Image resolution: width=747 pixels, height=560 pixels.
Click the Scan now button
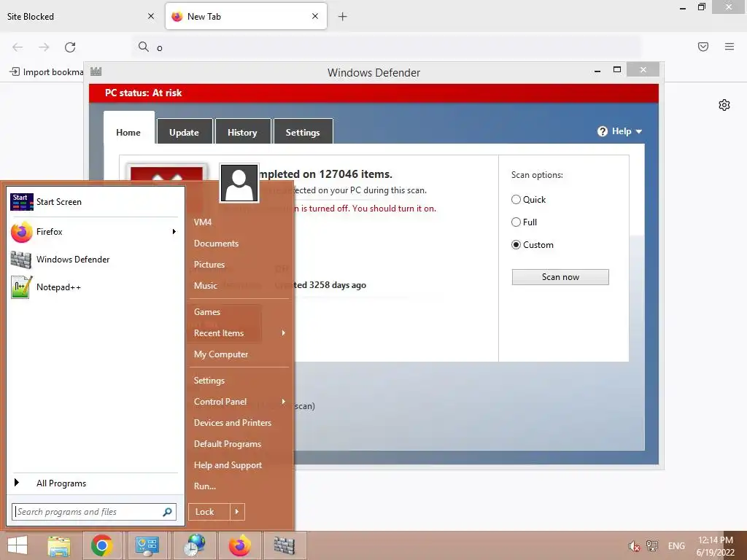coord(560,277)
